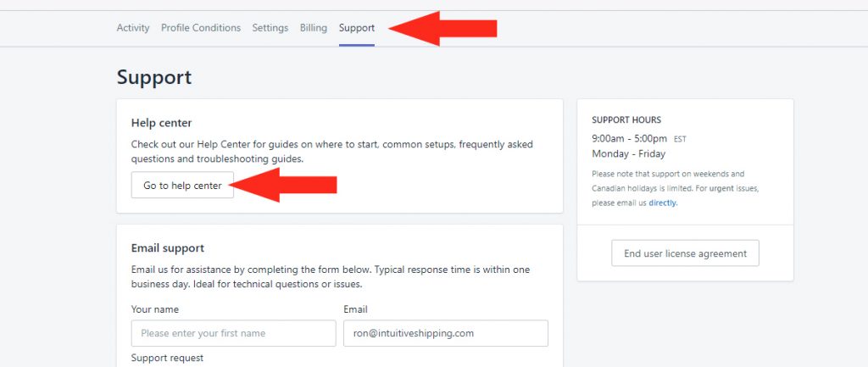Click the SUPPORT HOURS label

coord(626,120)
